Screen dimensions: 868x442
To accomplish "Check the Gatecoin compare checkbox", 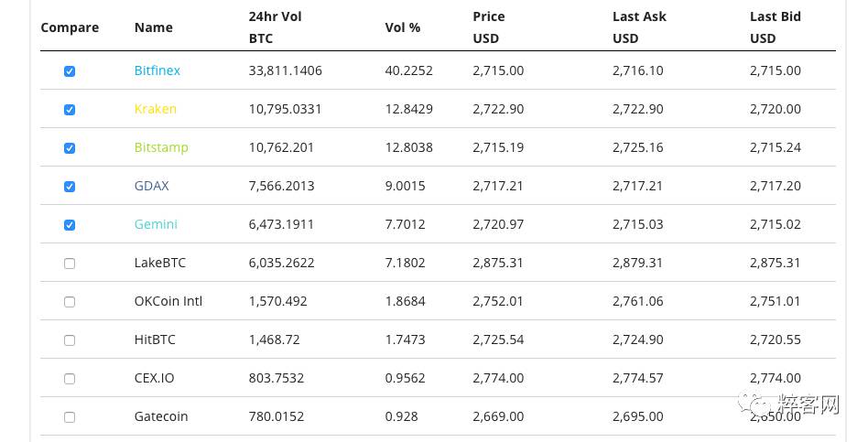I will click(x=70, y=417).
